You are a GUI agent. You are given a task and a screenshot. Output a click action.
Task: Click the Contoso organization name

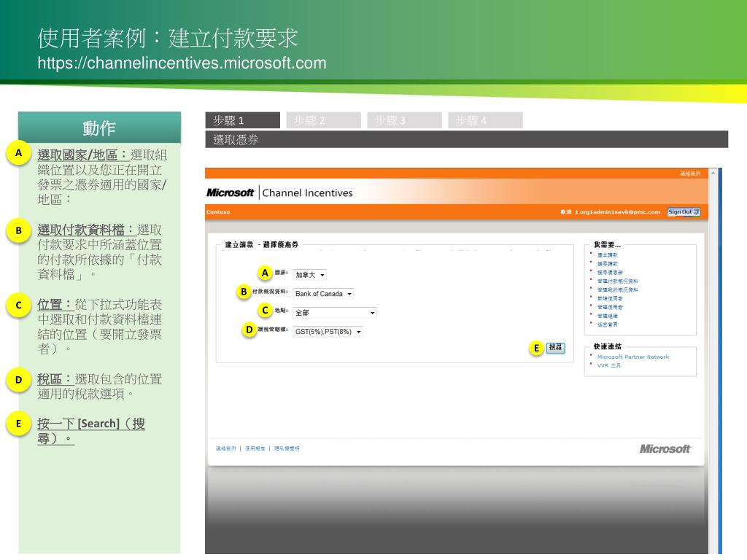coord(218,212)
